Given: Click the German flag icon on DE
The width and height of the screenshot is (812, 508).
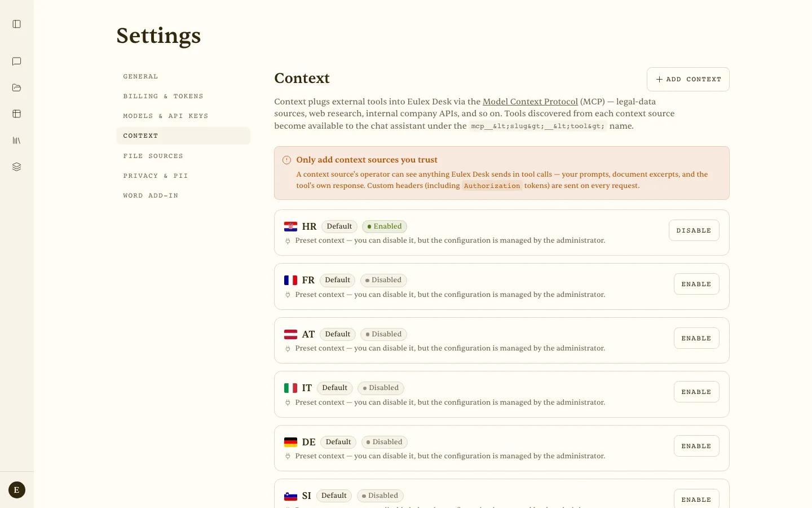Looking at the screenshot, I should pyautogui.click(x=290, y=442).
